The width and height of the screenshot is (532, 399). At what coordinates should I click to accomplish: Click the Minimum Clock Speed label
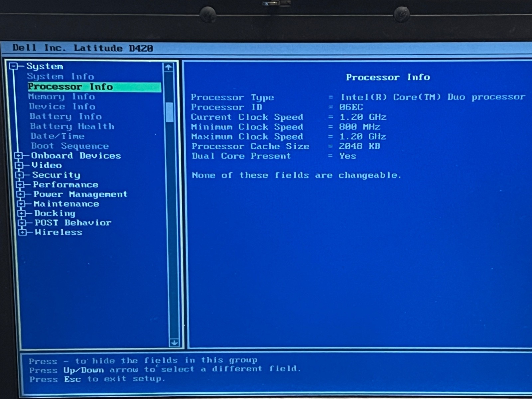[247, 127]
